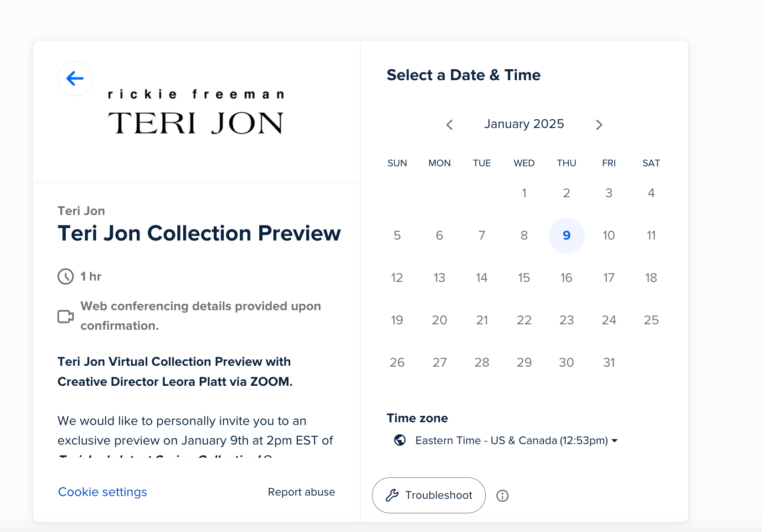Advance to next month chevron
Screen dimensions: 762x532
click(x=599, y=125)
